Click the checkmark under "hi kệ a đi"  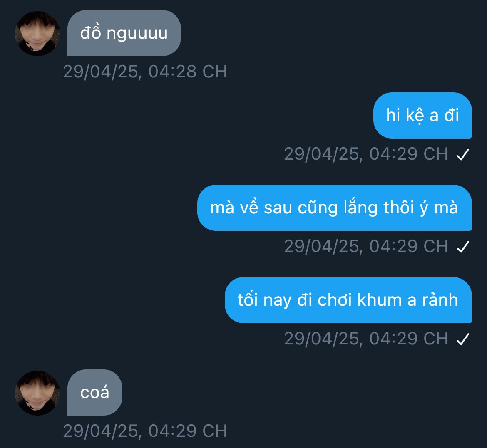[463, 154]
